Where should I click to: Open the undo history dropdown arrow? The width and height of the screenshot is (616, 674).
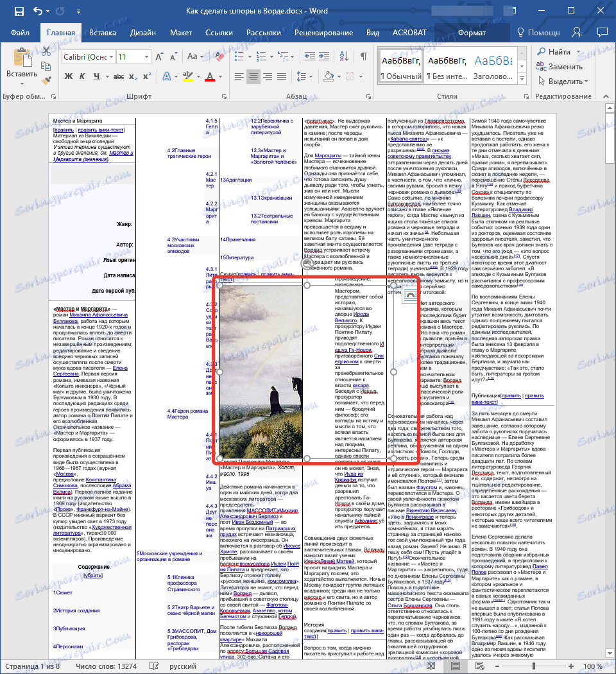[x=47, y=11]
